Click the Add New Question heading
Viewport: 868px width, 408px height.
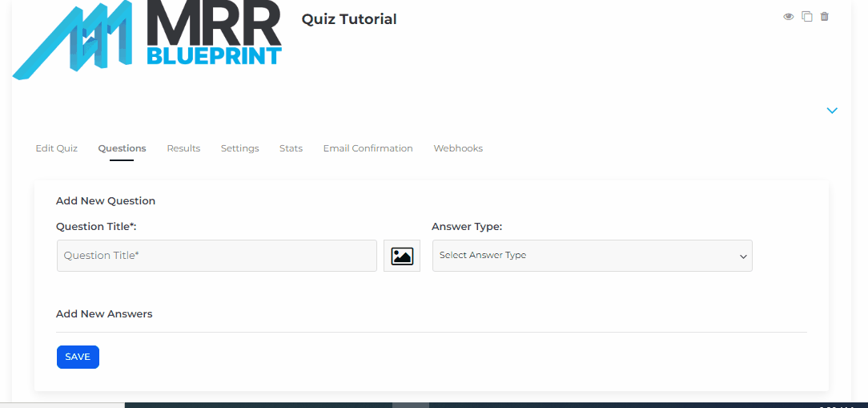click(x=106, y=200)
